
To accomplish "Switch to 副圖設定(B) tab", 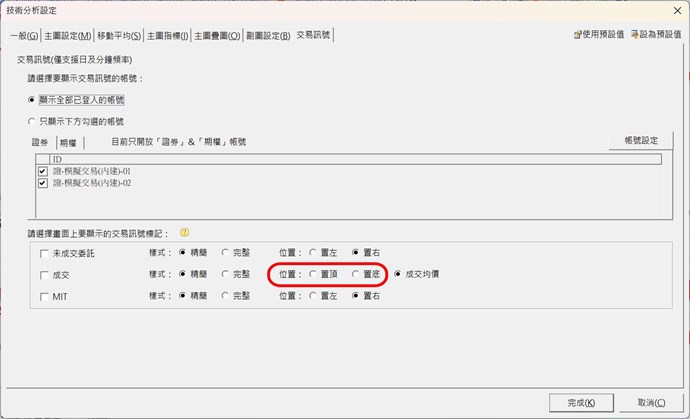I will (268, 36).
